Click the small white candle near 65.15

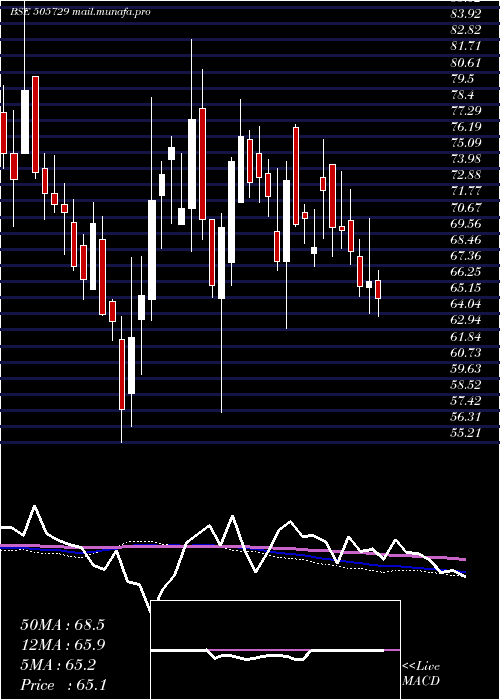369,284
